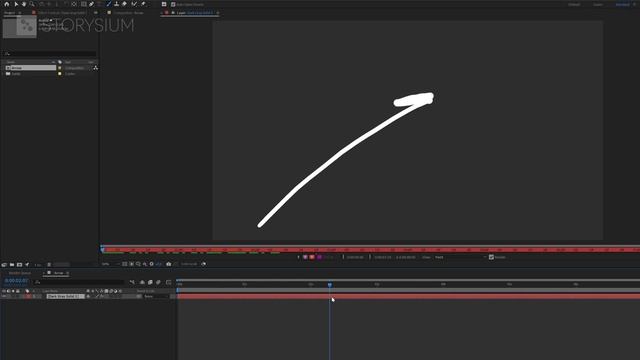
Task: Switch to the Project panel tab
Action: [9, 13]
